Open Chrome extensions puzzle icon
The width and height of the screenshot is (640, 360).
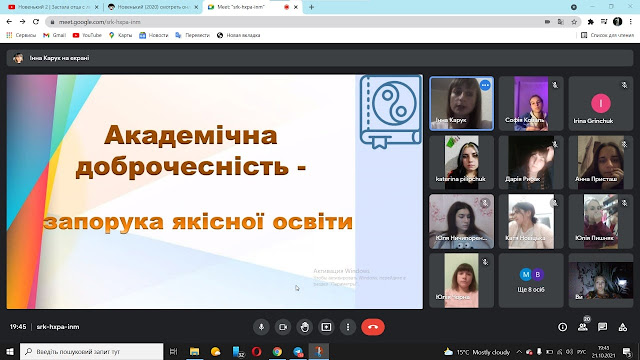[x=590, y=22]
